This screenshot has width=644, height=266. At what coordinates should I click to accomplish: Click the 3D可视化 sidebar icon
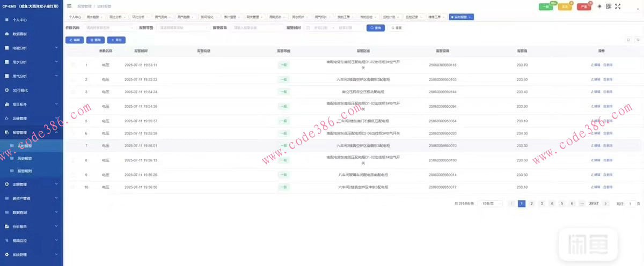[x=7, y=90]
